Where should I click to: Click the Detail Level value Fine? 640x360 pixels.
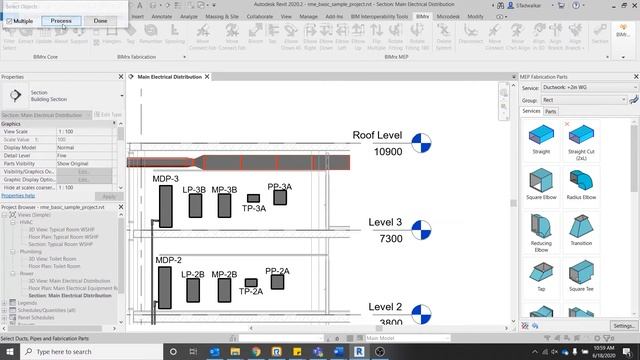pos(84,156)
